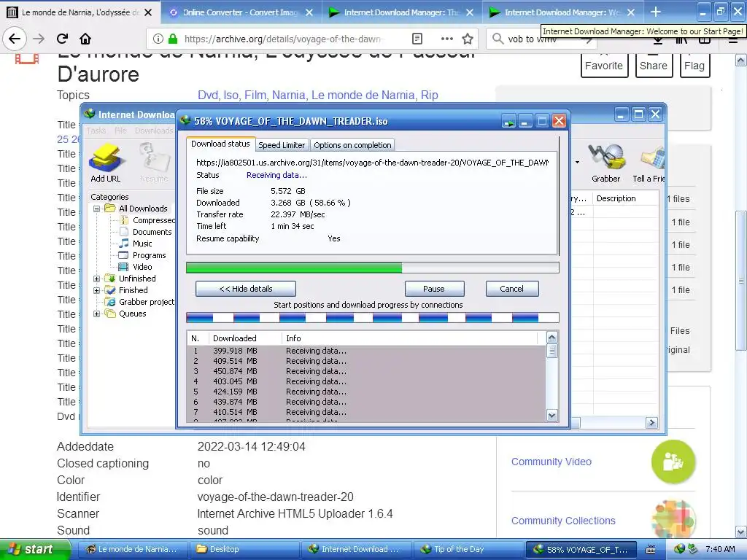Select the Programs category in IDM

tap(149, 255)
